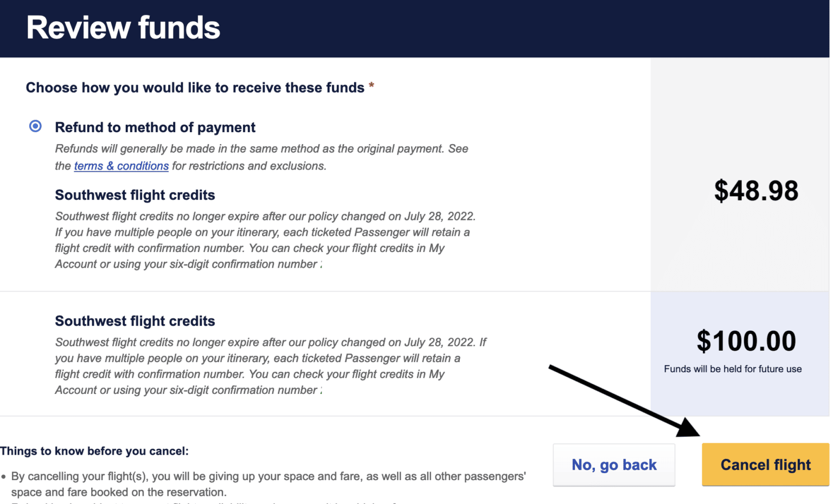This screenshot has height=504, width=833.
Task: Click the Cancel flight button
Action: [x=765, y=464]
